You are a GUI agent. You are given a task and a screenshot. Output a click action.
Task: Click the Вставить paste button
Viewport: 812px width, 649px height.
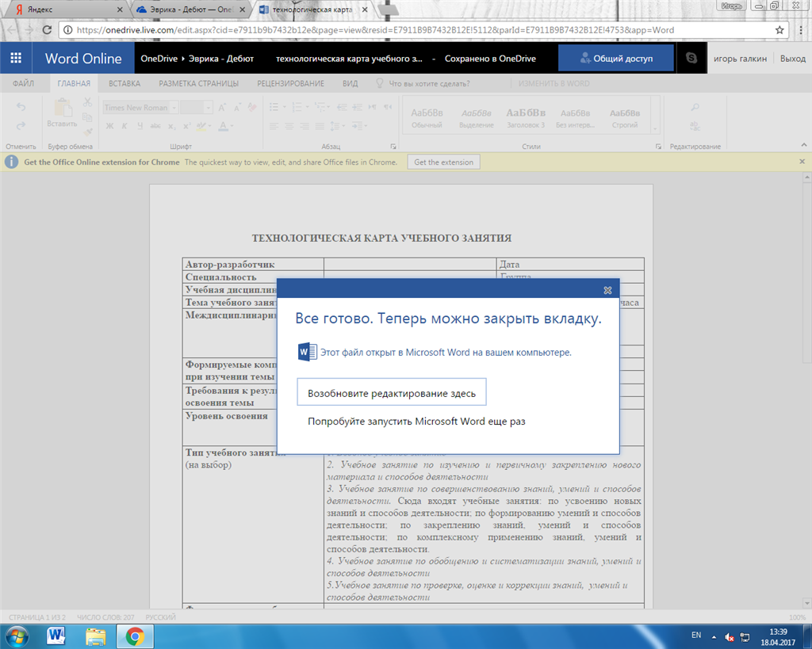(x=62, y=113)
